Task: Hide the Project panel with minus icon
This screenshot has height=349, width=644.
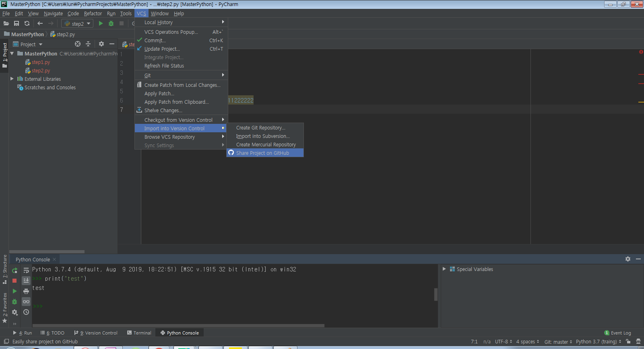Action: (x=112, y=44)
